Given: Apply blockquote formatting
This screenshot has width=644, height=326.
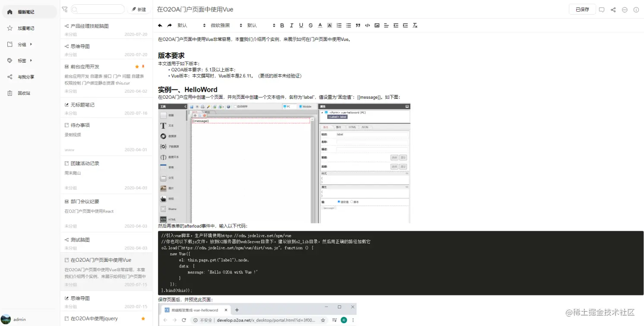Looking at the screenshot, I should [x=358, y=25].
